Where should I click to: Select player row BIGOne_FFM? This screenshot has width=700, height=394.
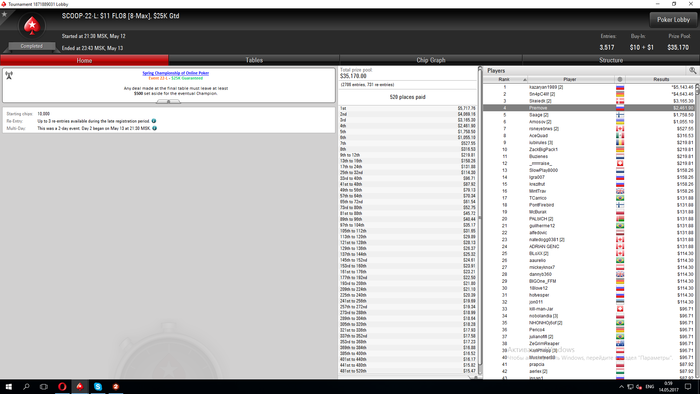point(588,281)
